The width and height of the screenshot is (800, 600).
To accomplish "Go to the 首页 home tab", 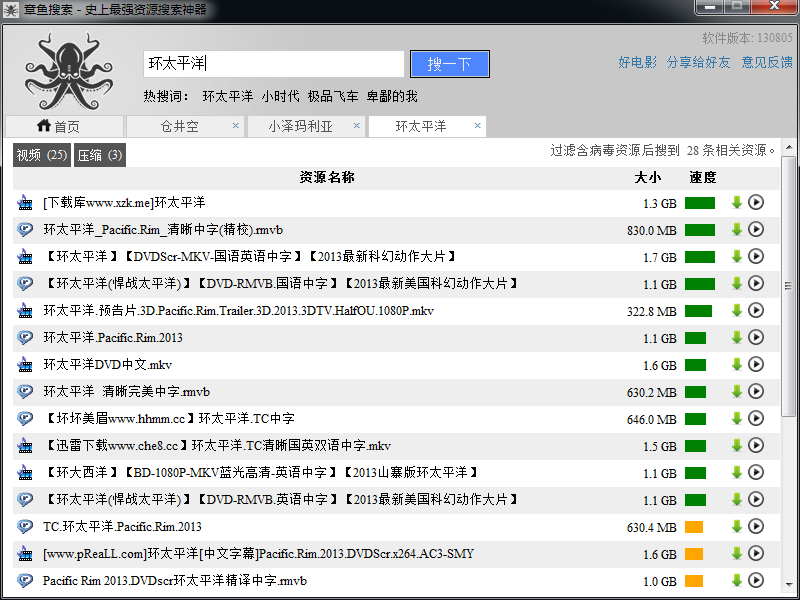I will tap(64, 127).
